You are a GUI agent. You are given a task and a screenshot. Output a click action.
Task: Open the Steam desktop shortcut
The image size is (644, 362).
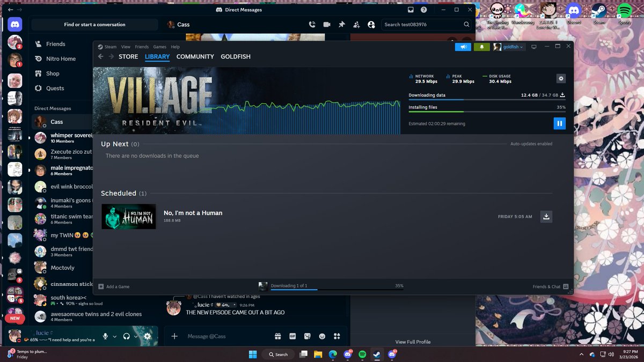599,14
